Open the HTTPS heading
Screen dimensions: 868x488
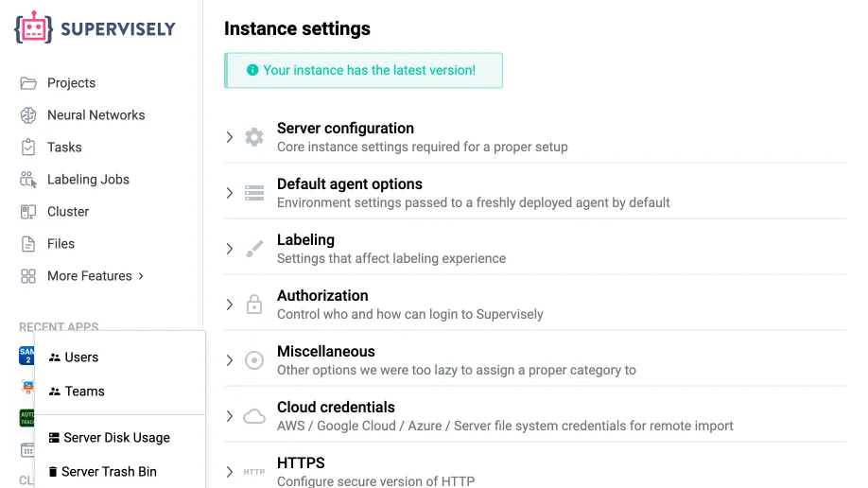(301, 463)
